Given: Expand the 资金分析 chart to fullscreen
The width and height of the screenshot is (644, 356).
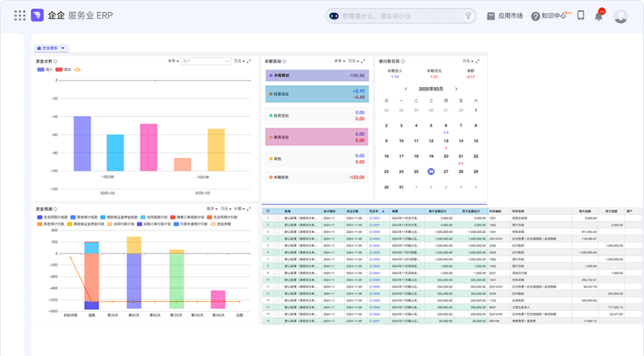Looking at the screenshot, I should tap(249, 61).
